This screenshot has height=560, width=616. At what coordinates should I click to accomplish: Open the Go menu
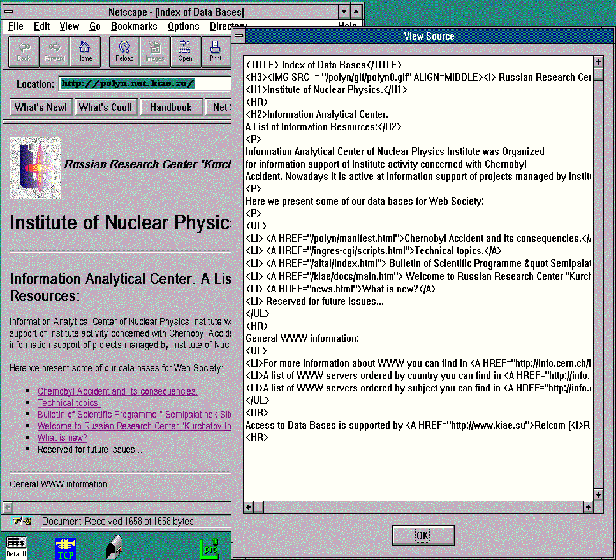(x=94, y=26)
